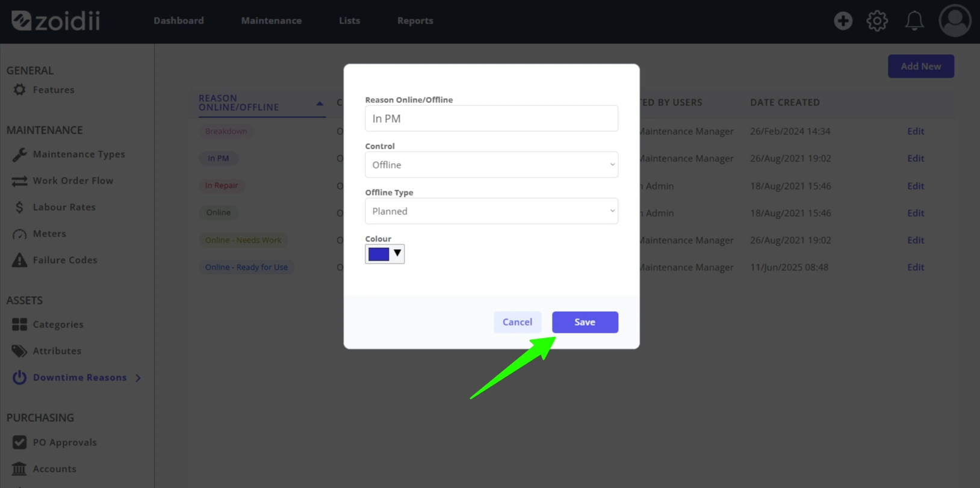Open Categories in the sidebar
This screenshot has width=980, height=488.
click(x=58, y=324)
